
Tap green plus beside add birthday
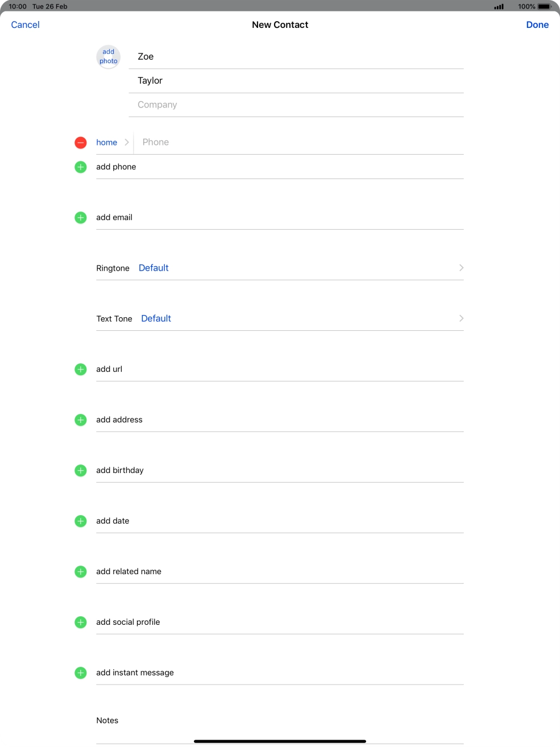pos(81,471)
